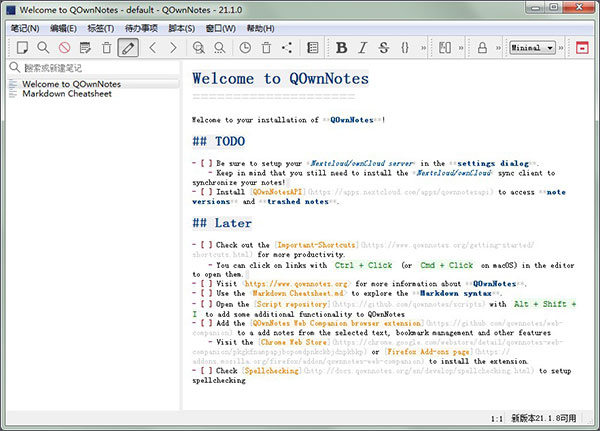Click the share note icon
Image resolution: width=600 pixels, height=431 pixels.
click(288, 47)
